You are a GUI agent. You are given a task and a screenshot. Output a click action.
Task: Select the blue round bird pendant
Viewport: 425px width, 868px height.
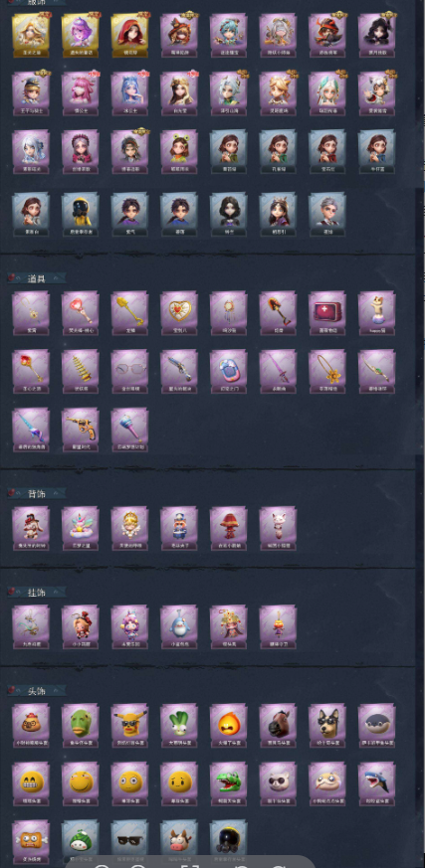click(x=179, y=626)
